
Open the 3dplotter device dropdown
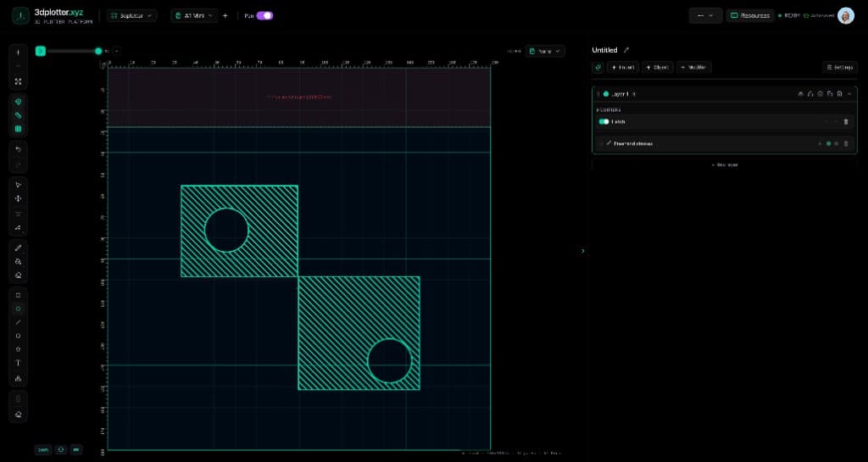(x=131, y=15)
